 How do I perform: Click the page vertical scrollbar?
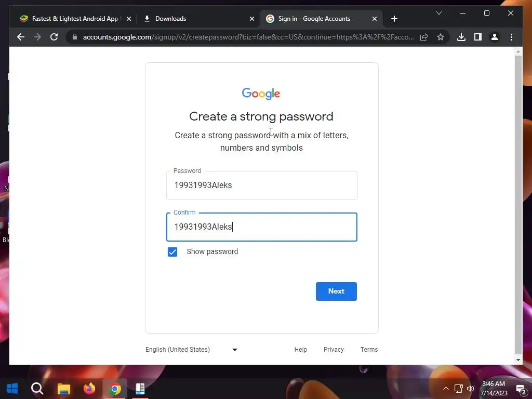[518, 204]
